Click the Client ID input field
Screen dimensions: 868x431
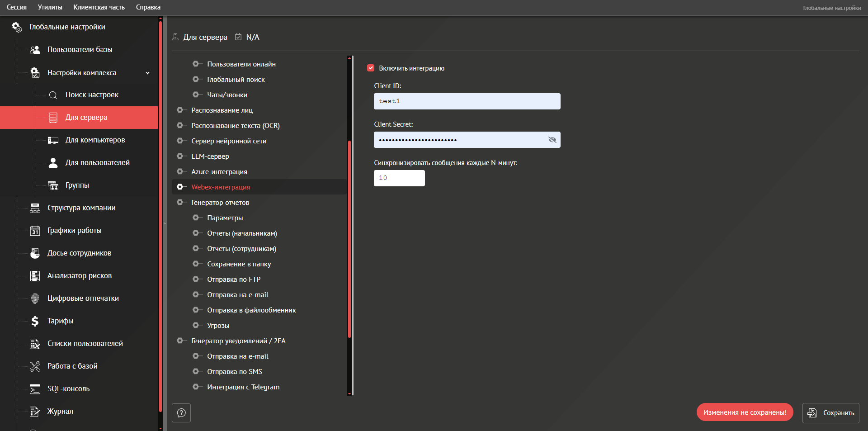[x=467, y=101]
